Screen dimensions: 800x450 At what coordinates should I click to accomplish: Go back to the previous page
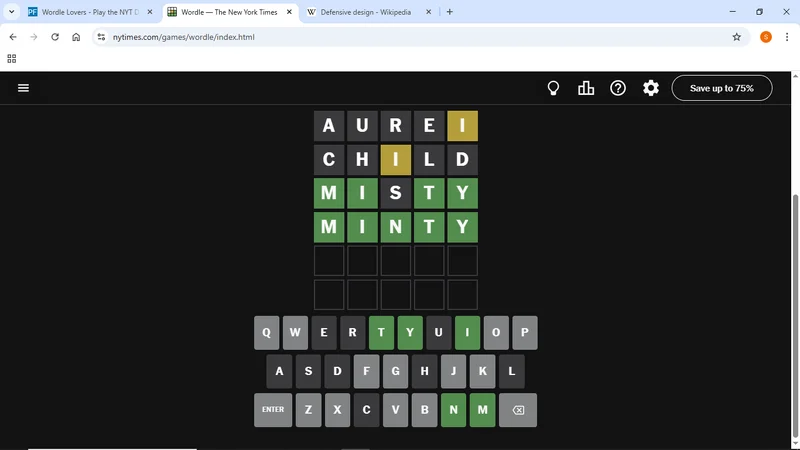[x=13, y=37]
